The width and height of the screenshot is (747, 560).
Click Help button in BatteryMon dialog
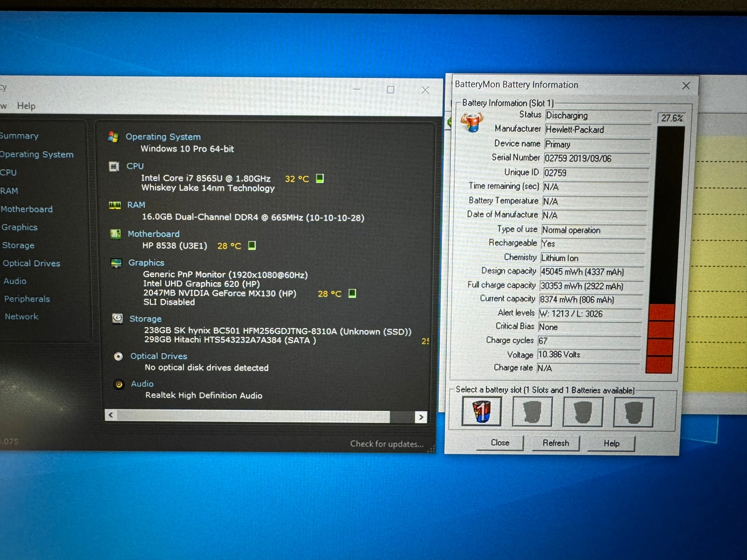coord(611,443)
